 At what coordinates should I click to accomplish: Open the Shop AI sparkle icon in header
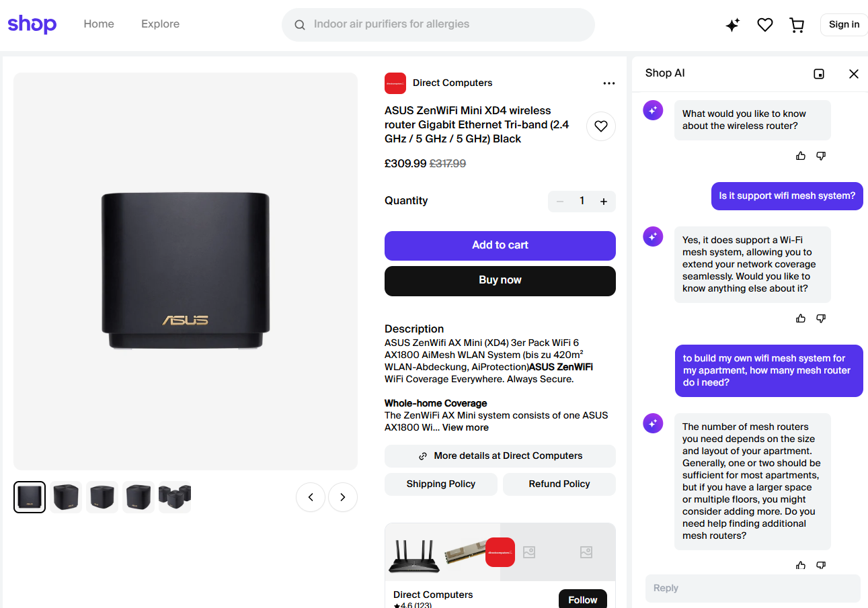coord(733,25)
